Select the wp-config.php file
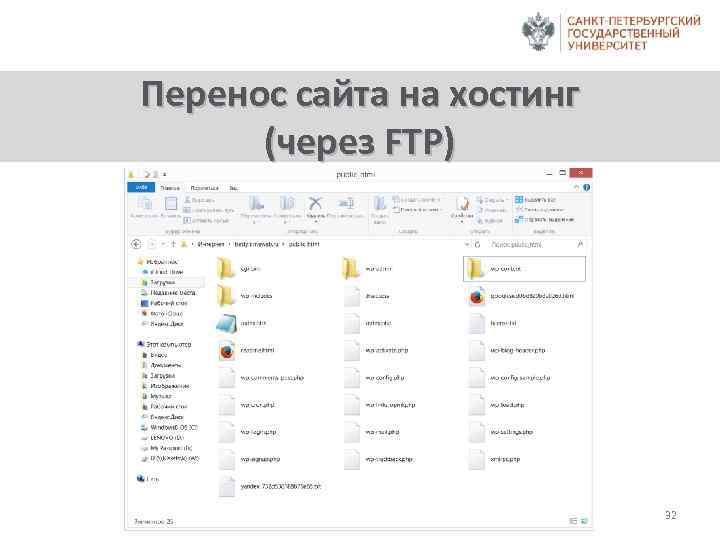720x540 pixels. (375, 378)
